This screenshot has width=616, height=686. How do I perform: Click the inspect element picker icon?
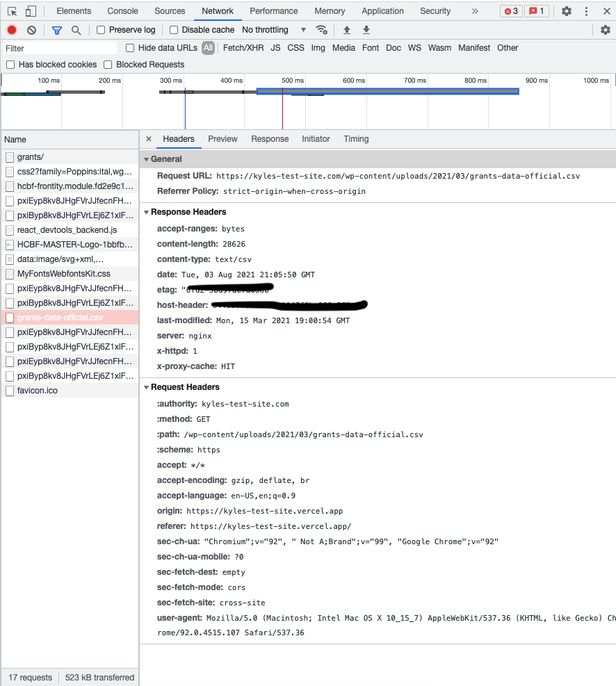click(x=12, y=11)
